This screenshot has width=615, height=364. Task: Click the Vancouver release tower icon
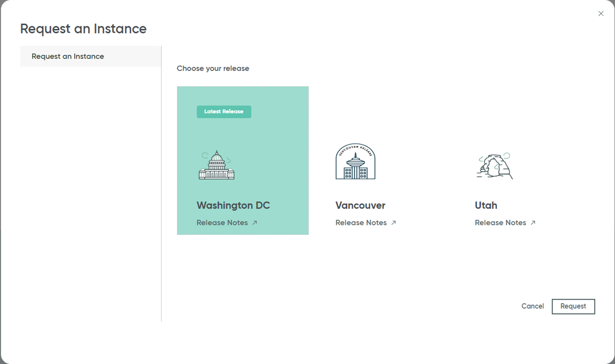click(x=355, y=161)
